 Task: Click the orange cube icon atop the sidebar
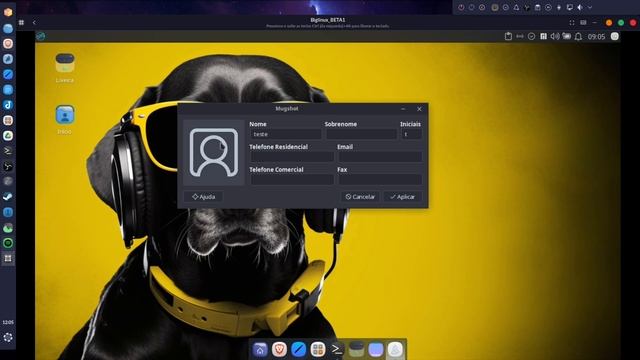tap(8, 12)
